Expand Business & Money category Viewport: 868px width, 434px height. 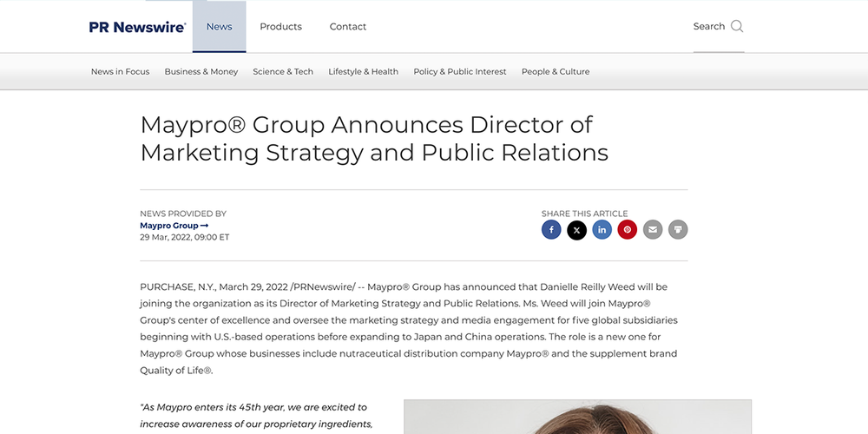pos(201,72)
